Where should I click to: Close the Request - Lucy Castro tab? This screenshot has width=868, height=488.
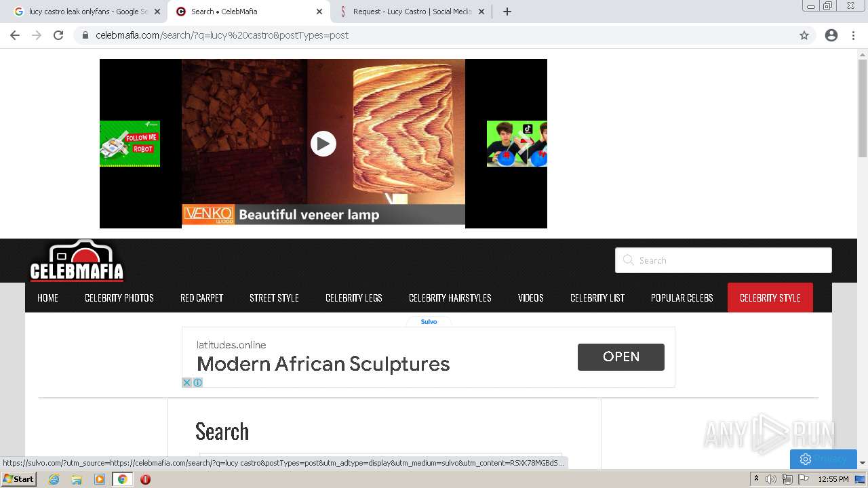481,12
